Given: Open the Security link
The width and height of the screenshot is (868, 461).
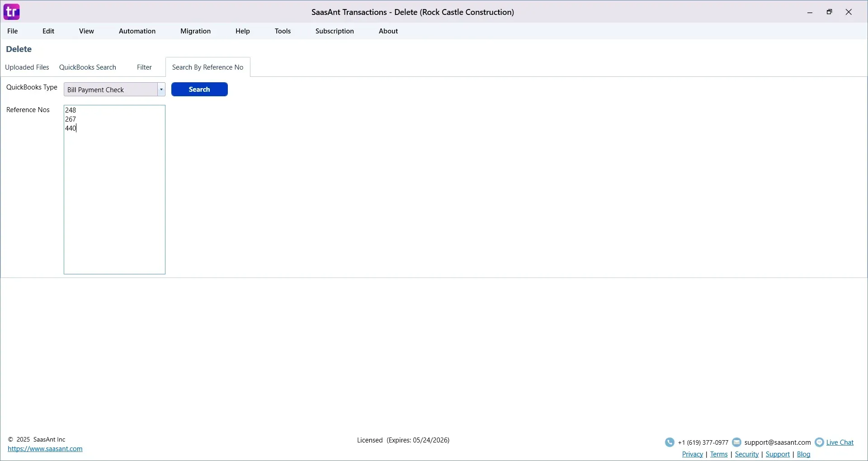Looking at the screenshot, I should coord(747,455).
